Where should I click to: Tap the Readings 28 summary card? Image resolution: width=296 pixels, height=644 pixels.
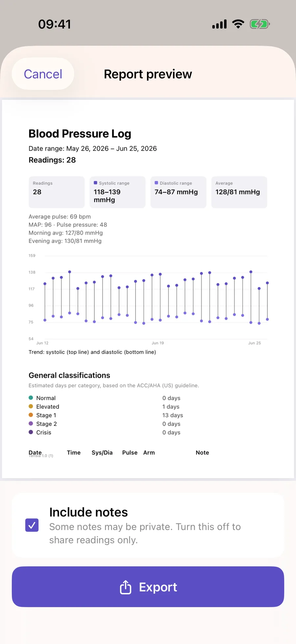tap(57, 192)
